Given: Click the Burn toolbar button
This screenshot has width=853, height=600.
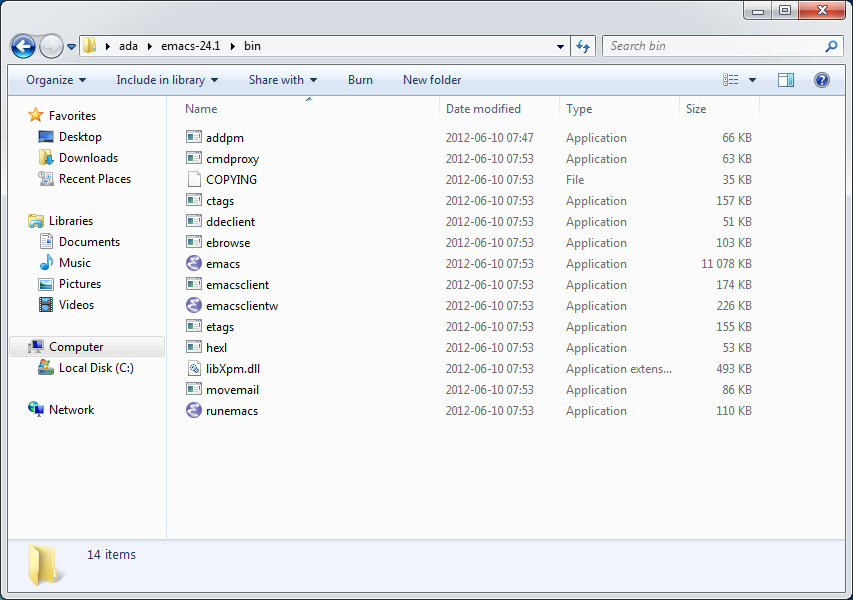Looking at the screenshot, I should tap(360, 80).
